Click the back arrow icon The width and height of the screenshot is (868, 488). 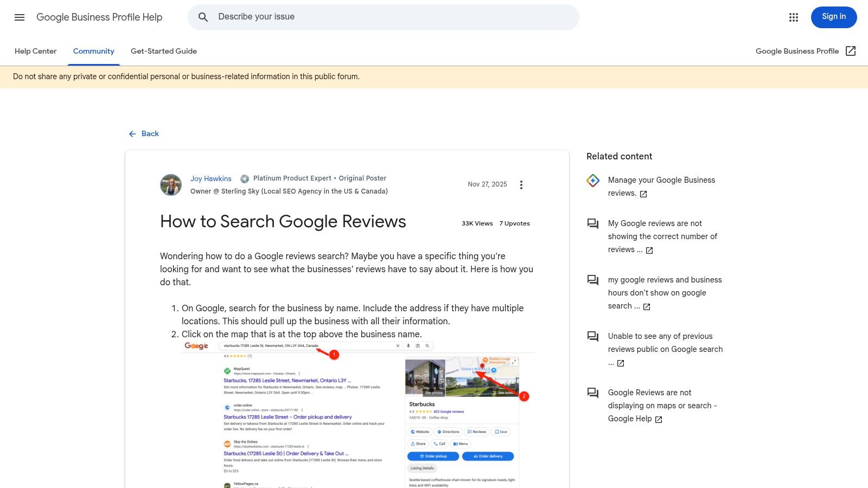(x=132, y=134)
